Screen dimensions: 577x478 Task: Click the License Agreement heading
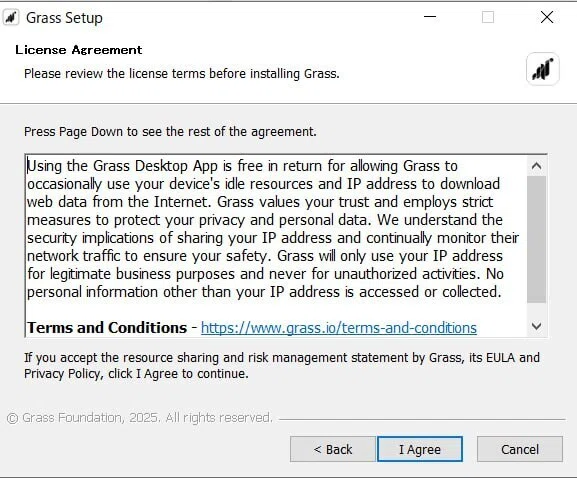pos(79,50)
